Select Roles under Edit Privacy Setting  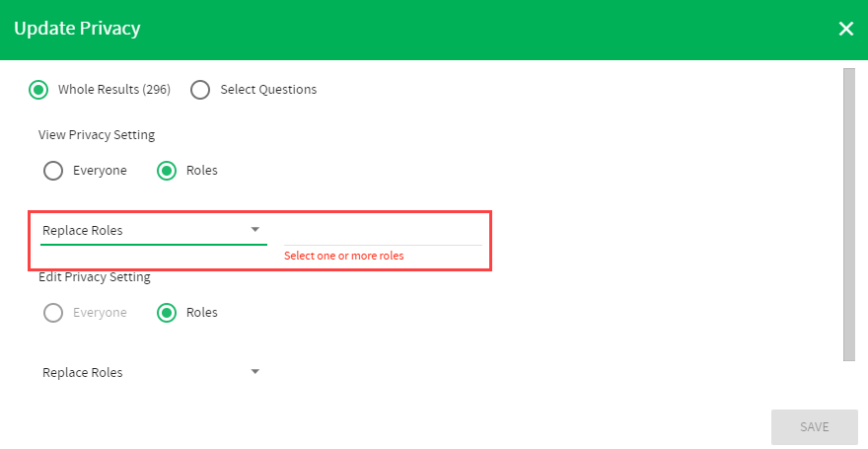(x=166, y=313)
